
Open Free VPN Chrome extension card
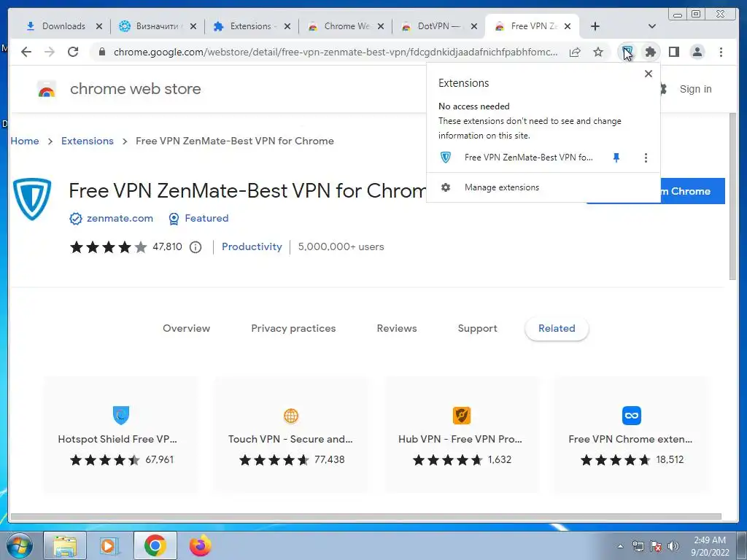point(631,435)
